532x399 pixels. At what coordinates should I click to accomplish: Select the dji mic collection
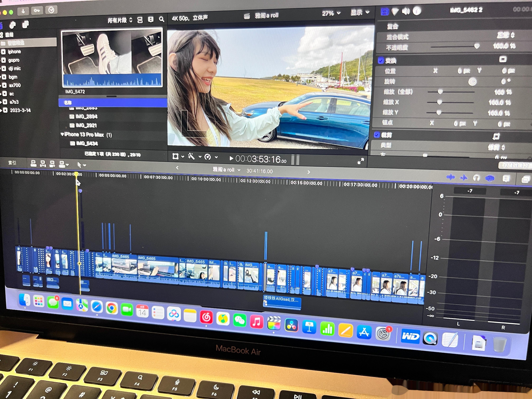(15, 69)
